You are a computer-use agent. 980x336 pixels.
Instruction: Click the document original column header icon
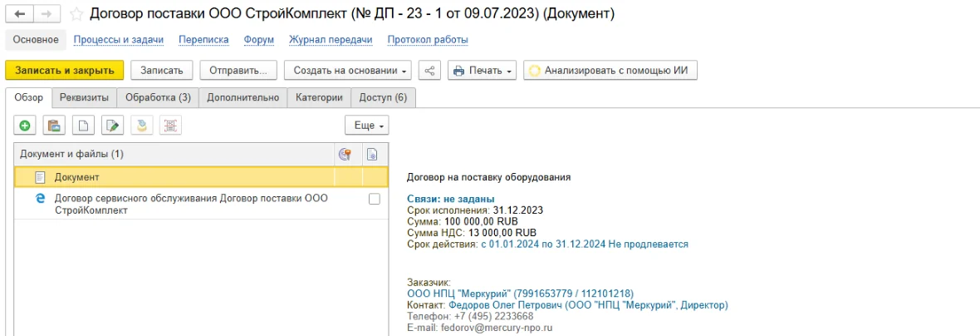click(373, 154)
